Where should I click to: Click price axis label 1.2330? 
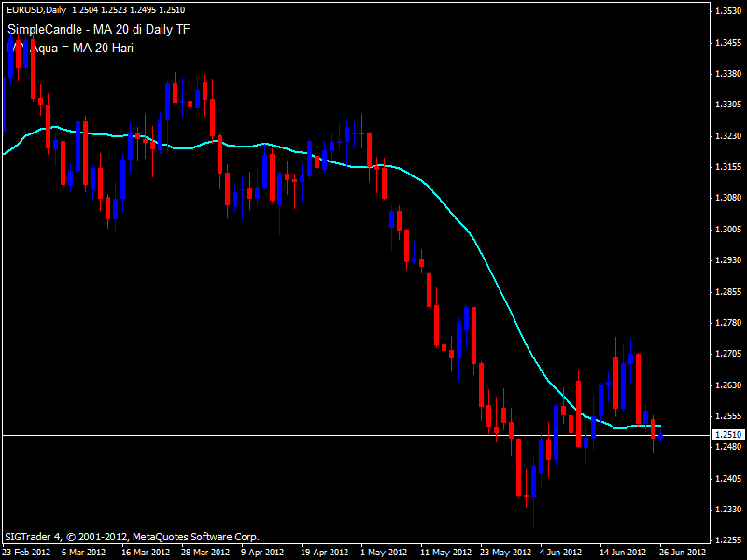[x=728, y=510]
